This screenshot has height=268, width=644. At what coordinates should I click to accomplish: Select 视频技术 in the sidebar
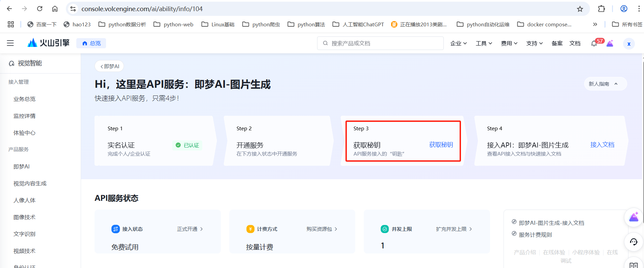24,251
